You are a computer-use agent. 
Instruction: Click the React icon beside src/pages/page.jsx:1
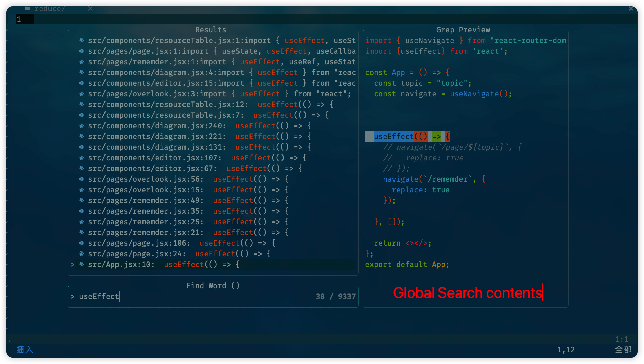click(81, 51)
